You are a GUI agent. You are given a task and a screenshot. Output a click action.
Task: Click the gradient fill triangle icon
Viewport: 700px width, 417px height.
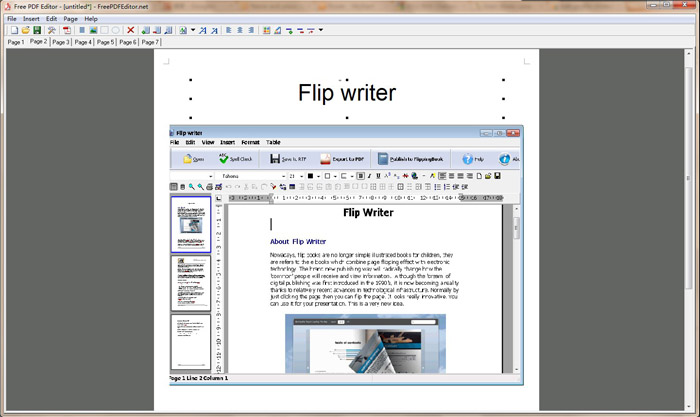278,30
